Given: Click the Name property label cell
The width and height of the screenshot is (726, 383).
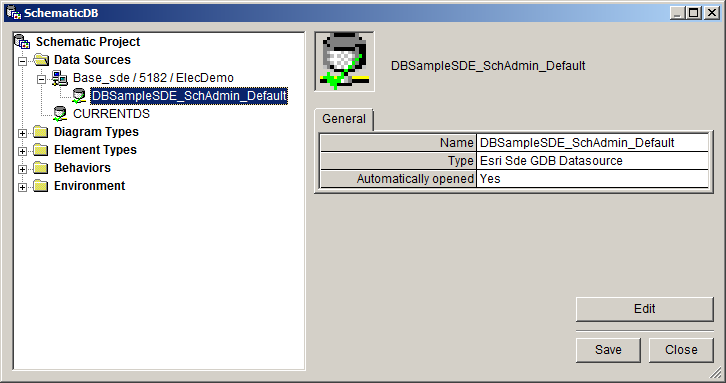Looking at the screenshot, I should pyautogui.click(x=398, y=143).
